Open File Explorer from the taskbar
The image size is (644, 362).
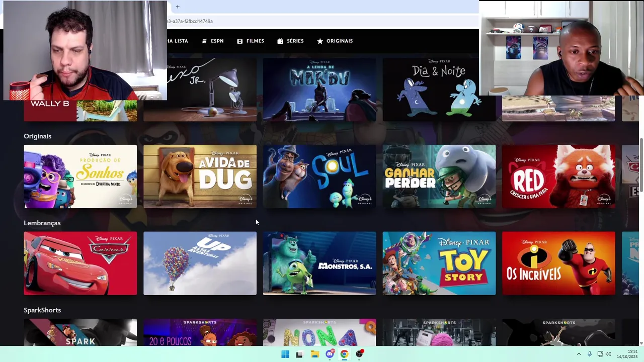click(x=314, y=354)
